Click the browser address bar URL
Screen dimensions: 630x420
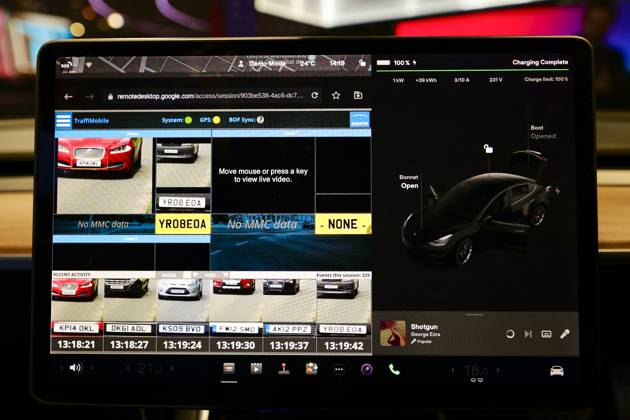210,96
